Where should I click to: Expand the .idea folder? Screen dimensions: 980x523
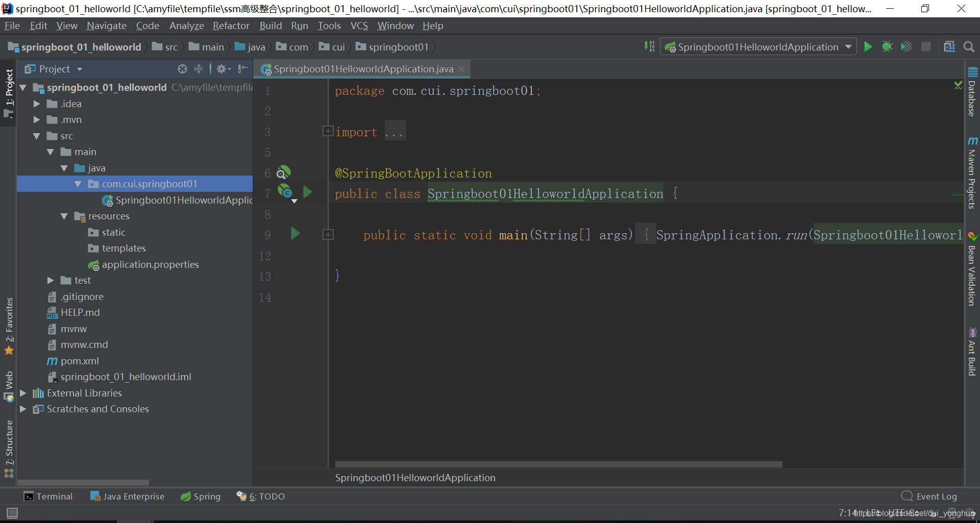tap(37, 104)
